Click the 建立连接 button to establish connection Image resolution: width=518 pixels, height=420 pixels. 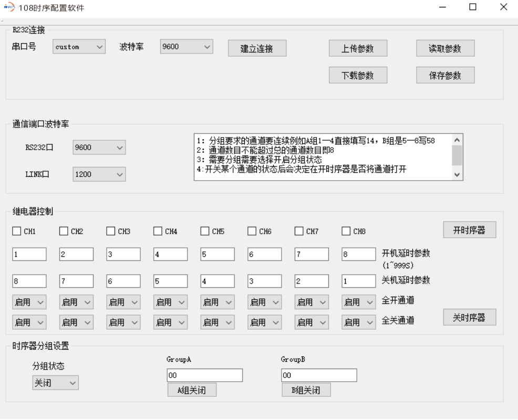pyautogui.click(x=257, y=48)
